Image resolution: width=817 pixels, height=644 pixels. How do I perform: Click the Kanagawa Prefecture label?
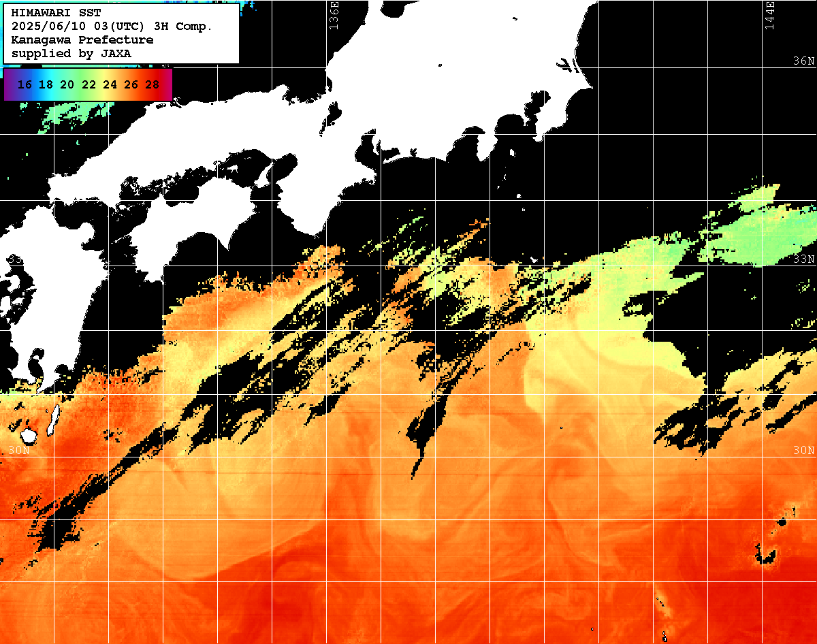(x=82, y=40)
